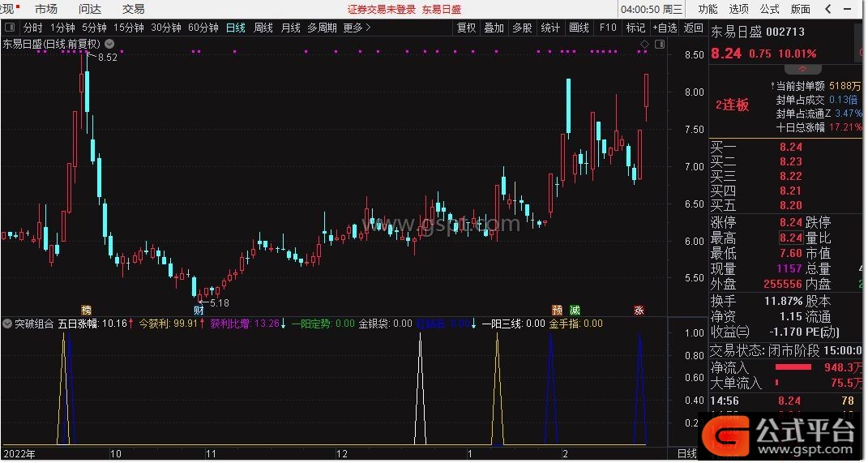
Task: Click the 买一 price 8.24
Action: (x=791, y=148)
